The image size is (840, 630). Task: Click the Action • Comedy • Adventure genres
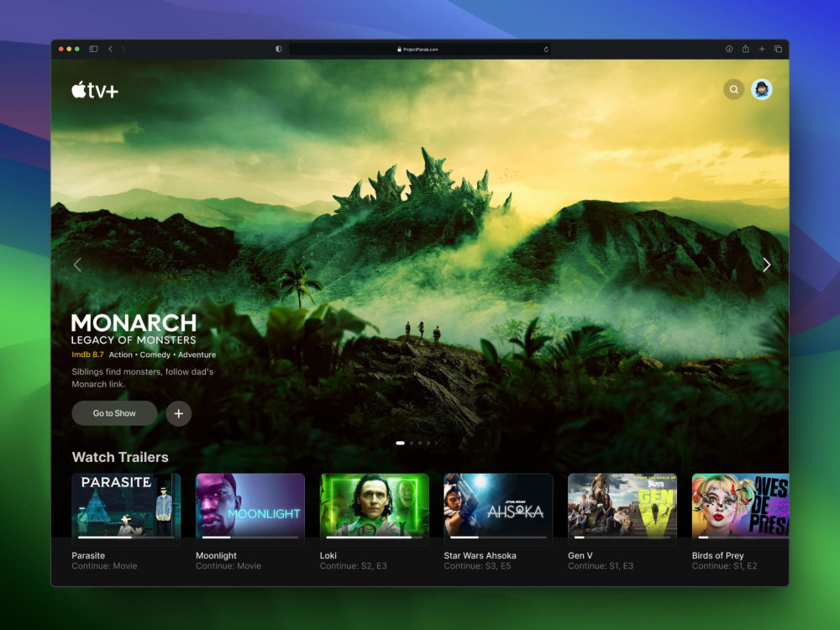coord(162,354)
